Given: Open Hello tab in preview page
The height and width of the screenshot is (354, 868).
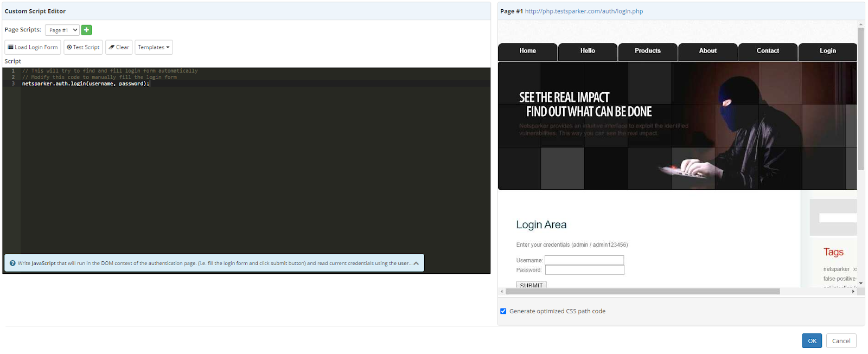Looking at the screenshot, I should (x=588, y=51).
